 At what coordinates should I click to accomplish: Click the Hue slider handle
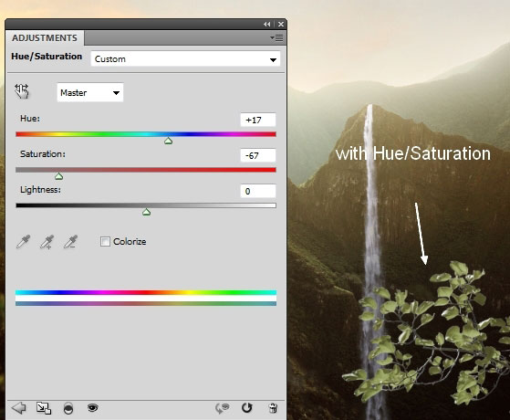click(x=168, y=141)
